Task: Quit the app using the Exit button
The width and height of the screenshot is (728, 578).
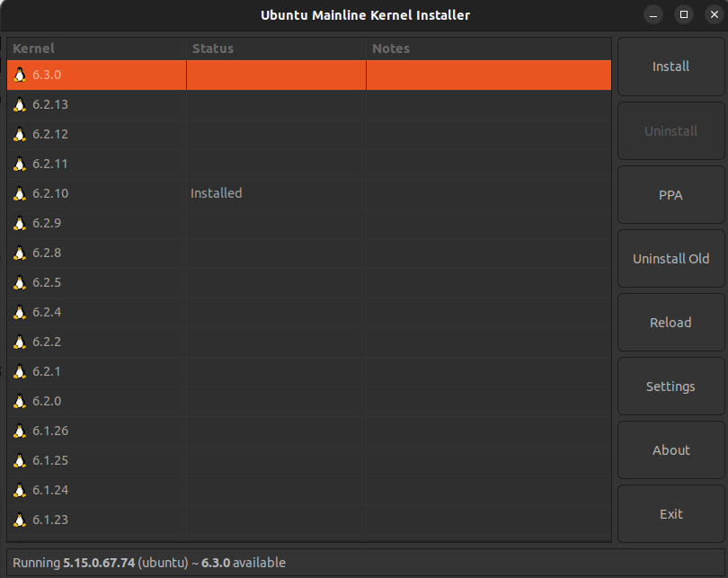Action: (670, 514)
